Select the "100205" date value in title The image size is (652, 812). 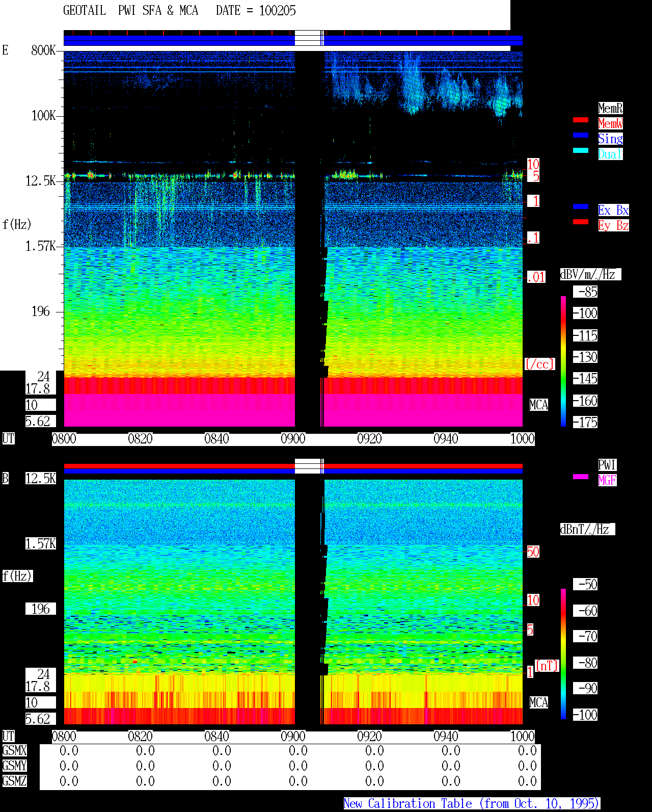tap(278, 10)
